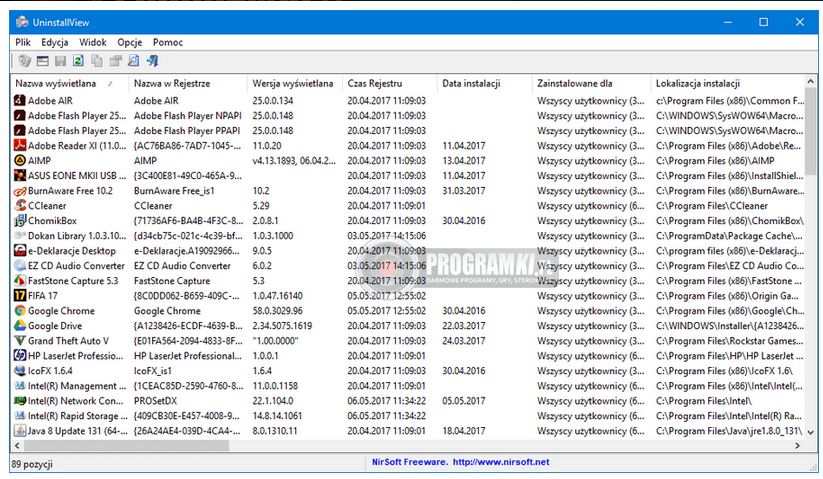Open the Opcje menu
Viewport: 823px width, 479px height.
(130, 42)
